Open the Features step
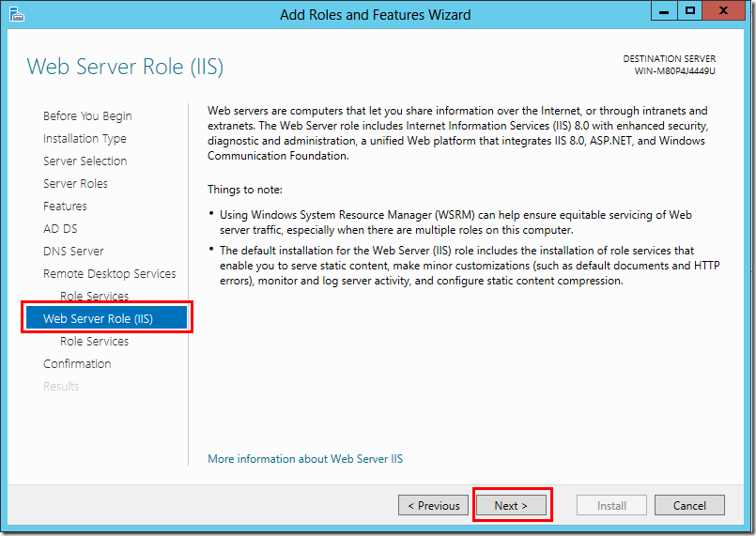The image size is (756, 536). click(x=65, y=207)
